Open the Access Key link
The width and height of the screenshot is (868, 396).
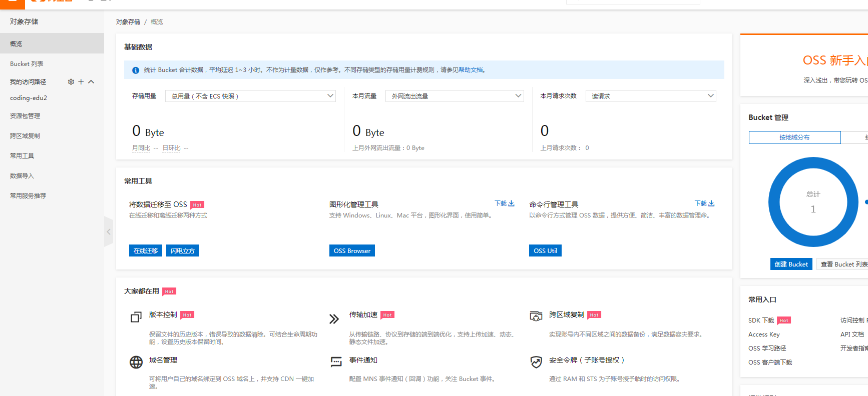pyautogui.click(x=764, y=334)
